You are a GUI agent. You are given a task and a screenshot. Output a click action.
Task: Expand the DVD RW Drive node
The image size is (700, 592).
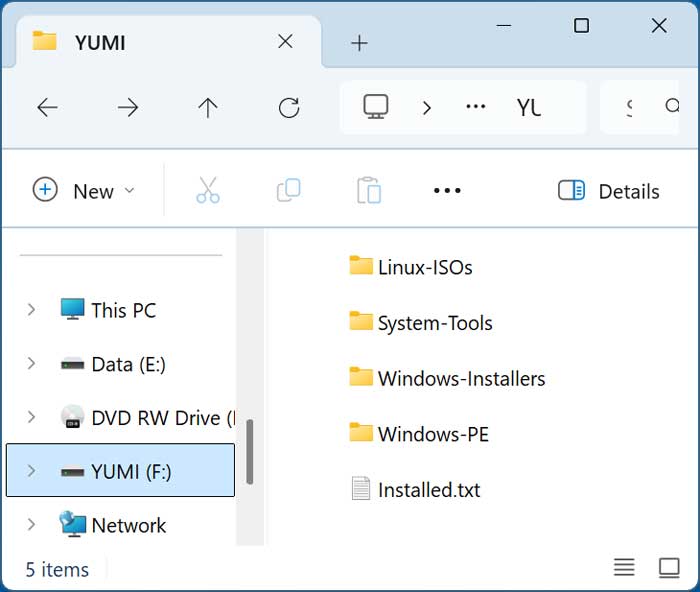pos(31,417)
